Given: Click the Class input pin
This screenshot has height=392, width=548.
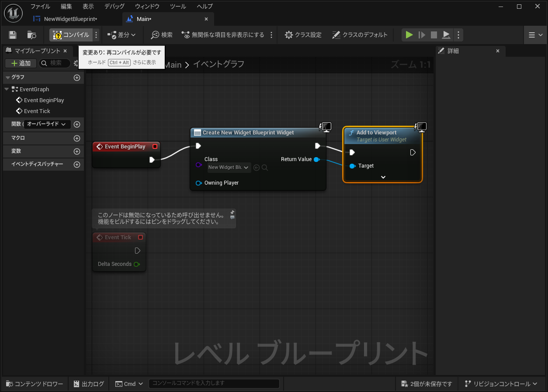Looking at the screenshot, I should tap(199, 165).
